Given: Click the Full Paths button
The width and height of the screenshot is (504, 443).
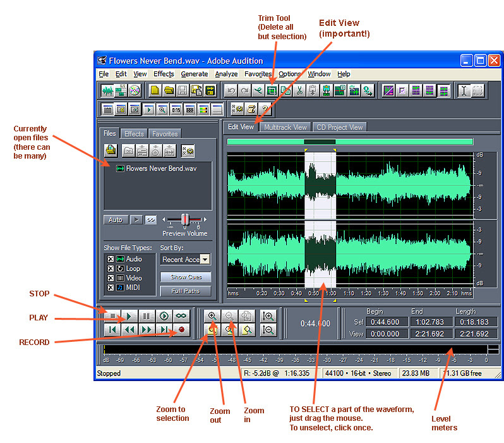Looking at the screenshot, I should pos(186,291).
